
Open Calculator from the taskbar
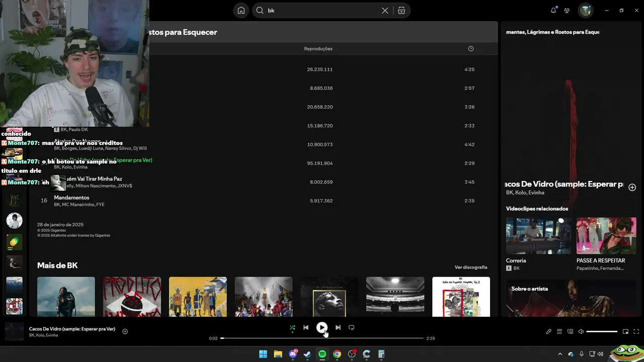pyautogui.click(x=381, y=354)
